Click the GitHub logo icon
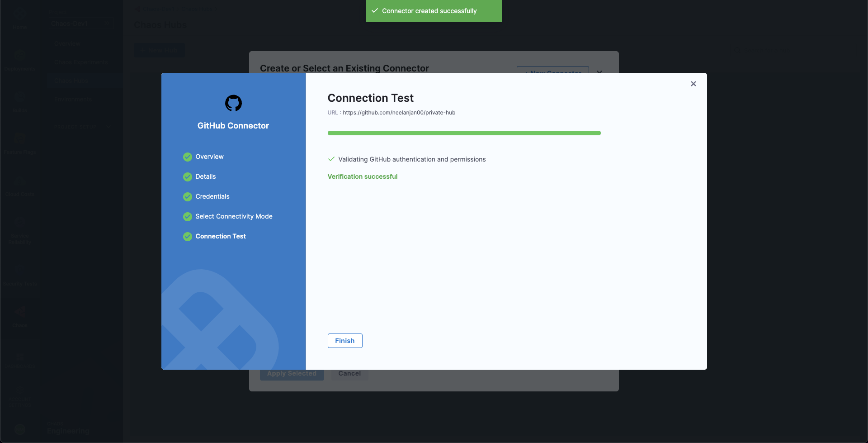The image size is (868, 443). click(233, 103)
